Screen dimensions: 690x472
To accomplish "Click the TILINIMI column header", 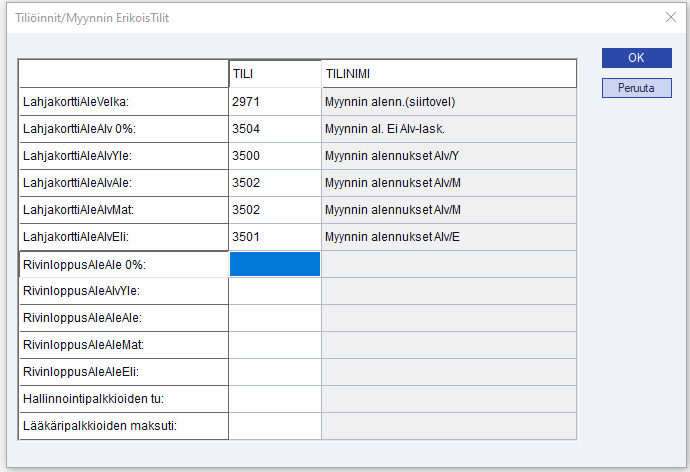I will pyautogui.click(x=448, y=74).
